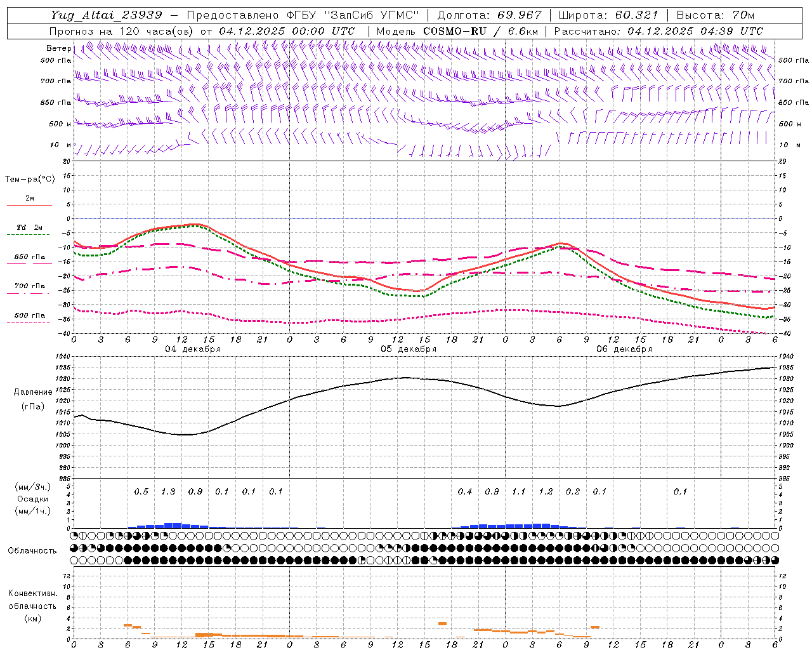Click the forecast header Прогноз на 120 часа(ов)
The image size is (812, 650).
[122, 31]
